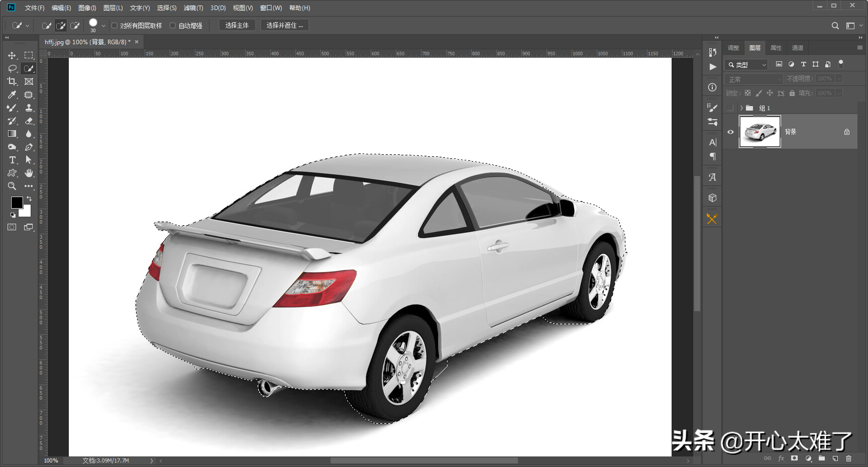
Task: Open the brush size picker dropdown
Action: click(x=103, y=26)
